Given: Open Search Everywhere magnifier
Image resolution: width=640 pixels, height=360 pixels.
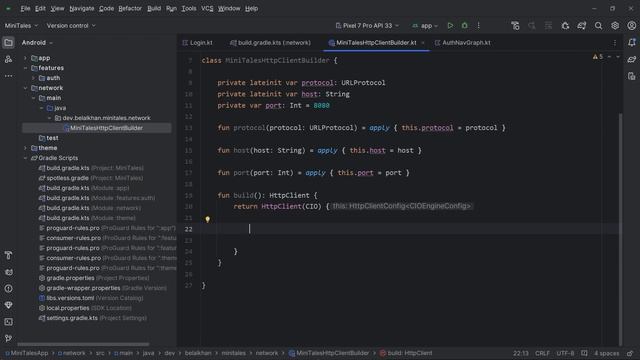Looking at the screenshot, I should point(598,26).
